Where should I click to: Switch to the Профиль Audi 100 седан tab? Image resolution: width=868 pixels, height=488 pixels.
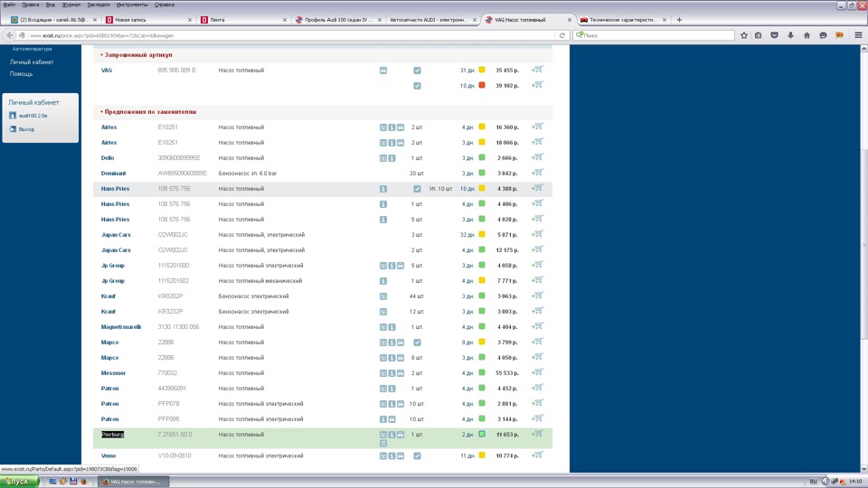(x=337, y=20)
